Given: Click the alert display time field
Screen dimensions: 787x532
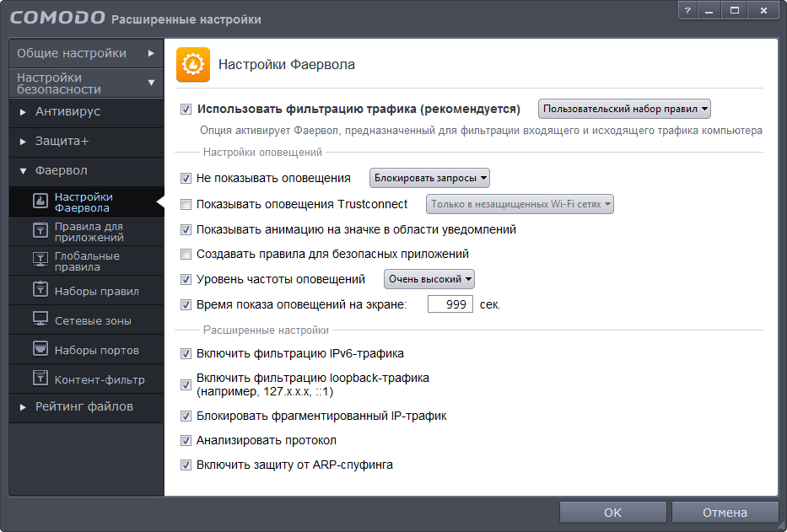Looking at the screenshot, I should click(450, 304).
